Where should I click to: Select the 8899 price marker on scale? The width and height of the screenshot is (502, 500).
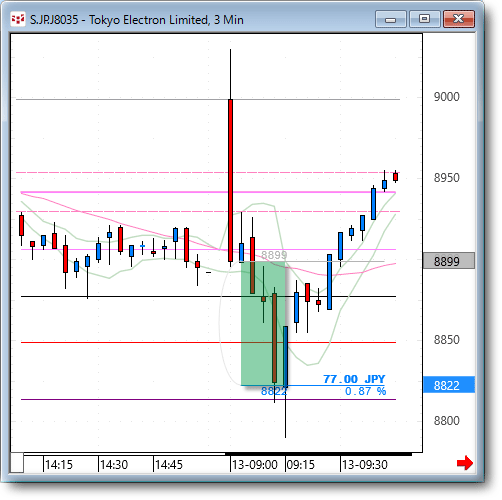coord(449,261)
